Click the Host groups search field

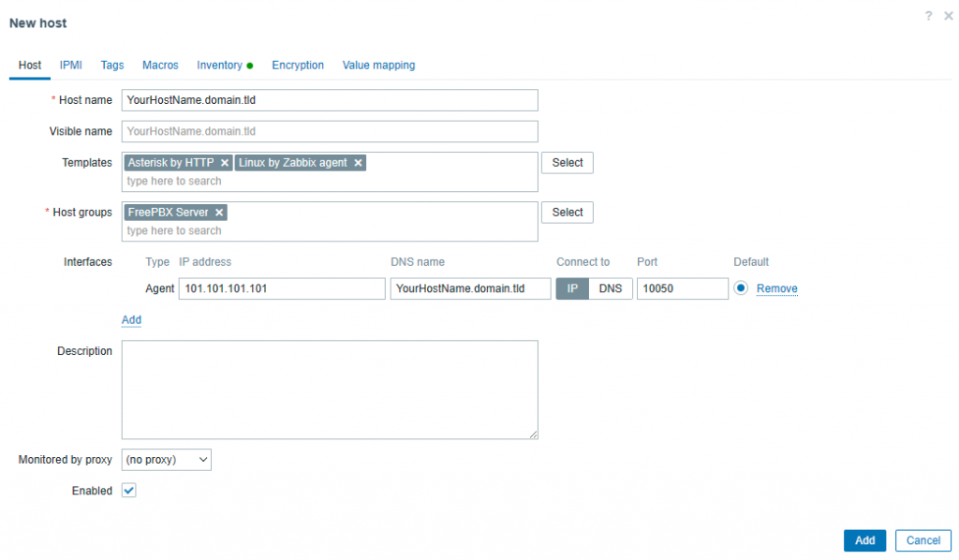point(328,230)
